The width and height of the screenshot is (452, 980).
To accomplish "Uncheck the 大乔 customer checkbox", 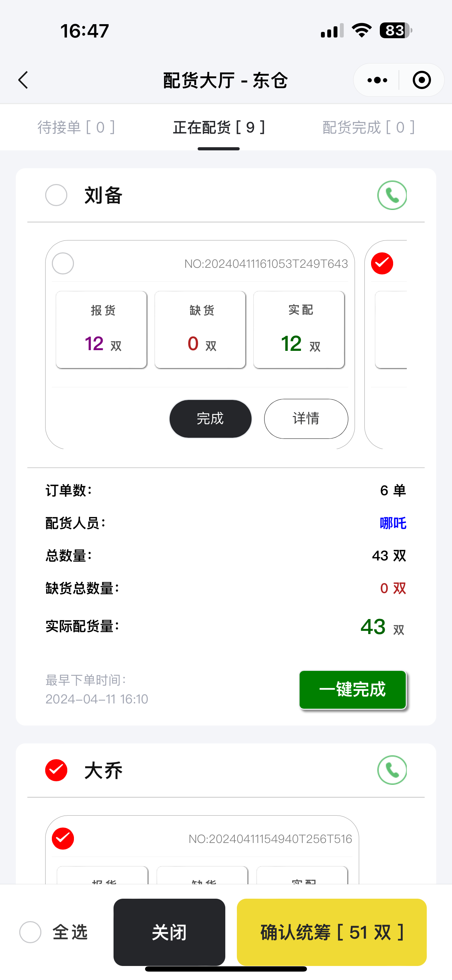I will [x=56, y=770].
